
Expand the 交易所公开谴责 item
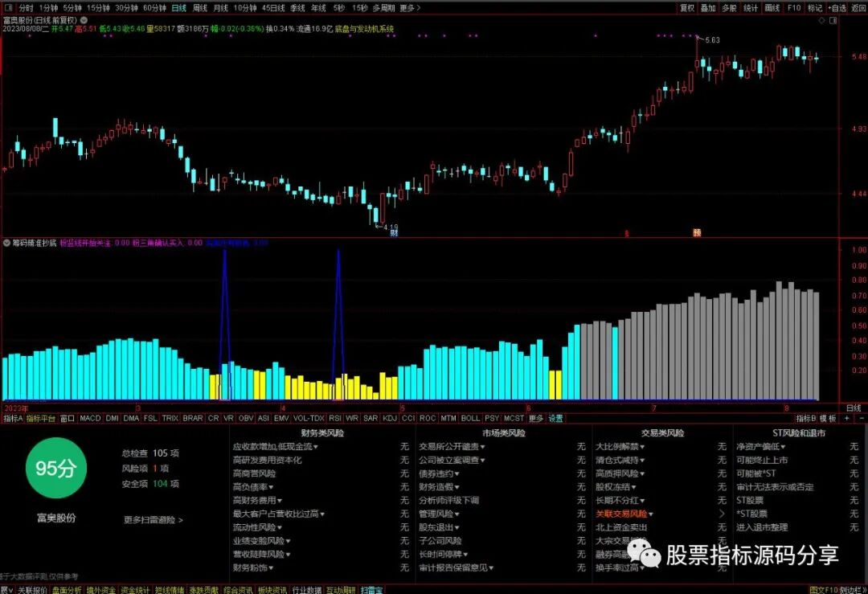click(452, 447)
